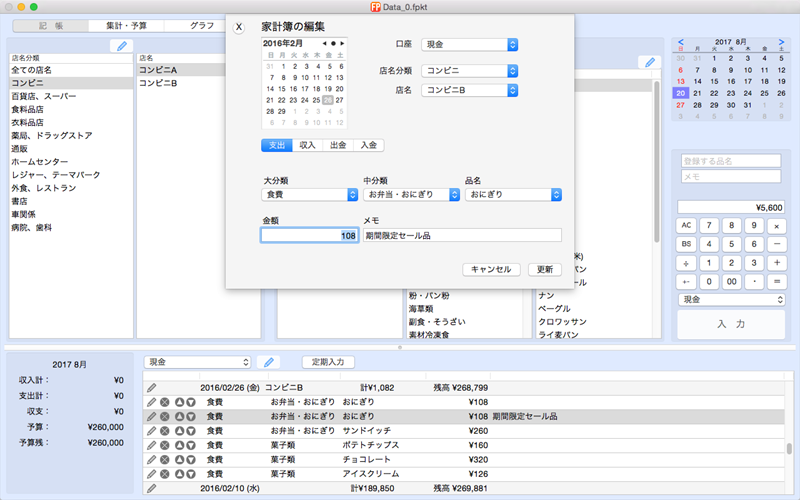Move the チョコレート entry down with its arrow icon
Image resolution: width=800 pixels, height=500 pixels.
(190, 460)
